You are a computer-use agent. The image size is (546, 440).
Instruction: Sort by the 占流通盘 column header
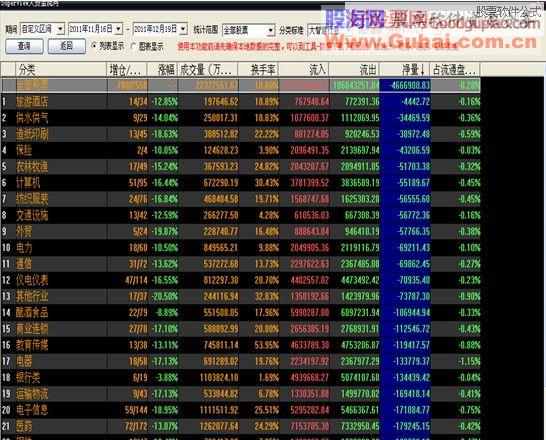coord(455,70)
